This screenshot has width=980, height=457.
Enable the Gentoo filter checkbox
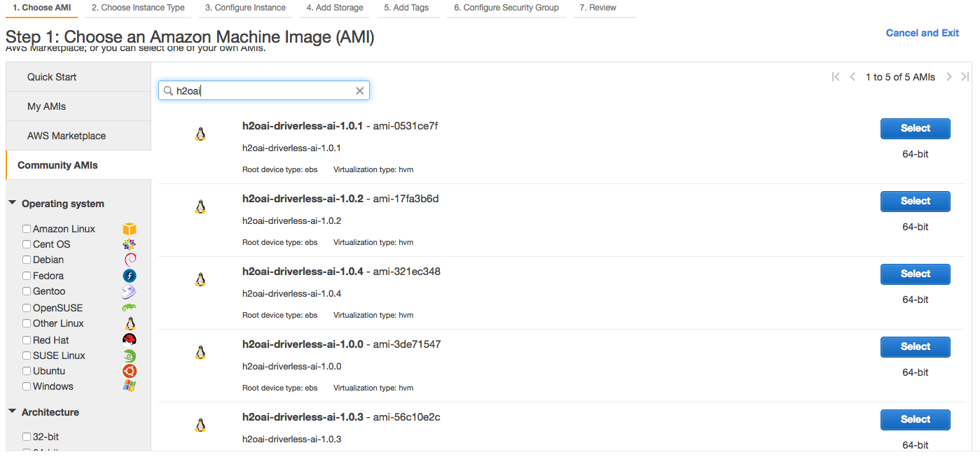pyautogui.click(x=26, y=291)
